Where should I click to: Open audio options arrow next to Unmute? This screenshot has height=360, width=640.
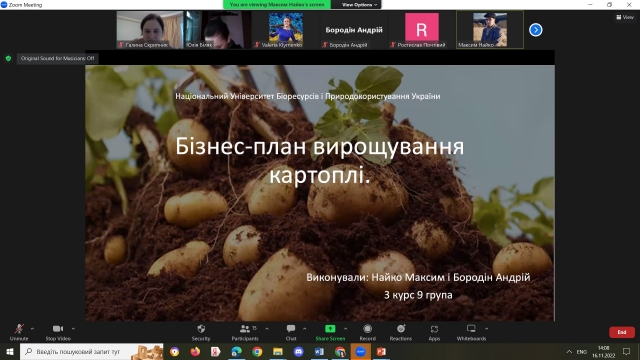(32, 329)
